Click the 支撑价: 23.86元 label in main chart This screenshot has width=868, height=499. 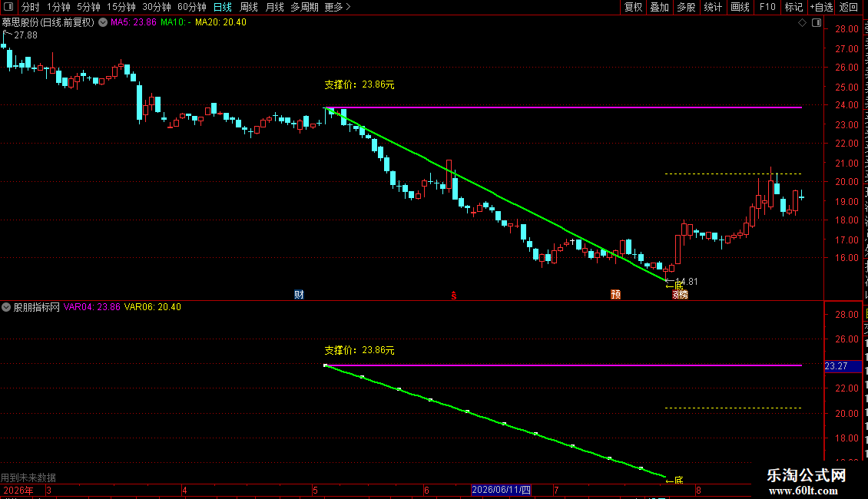359,84
